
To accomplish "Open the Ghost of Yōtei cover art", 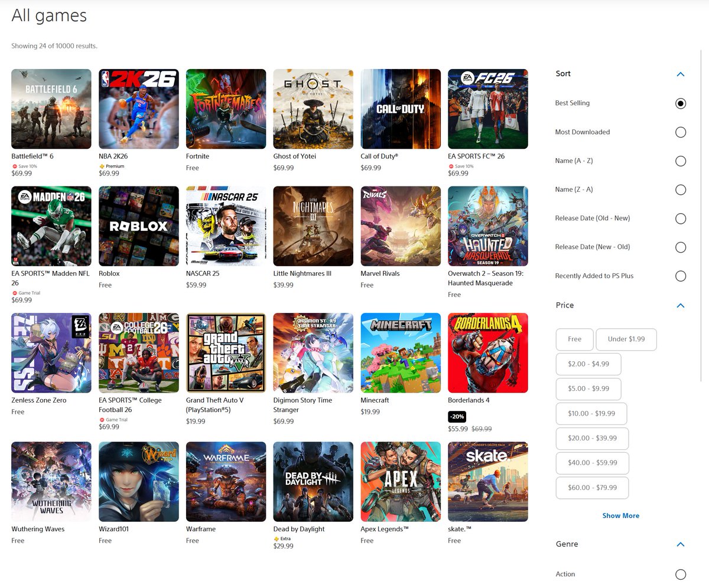I will [x=314, y=109].
